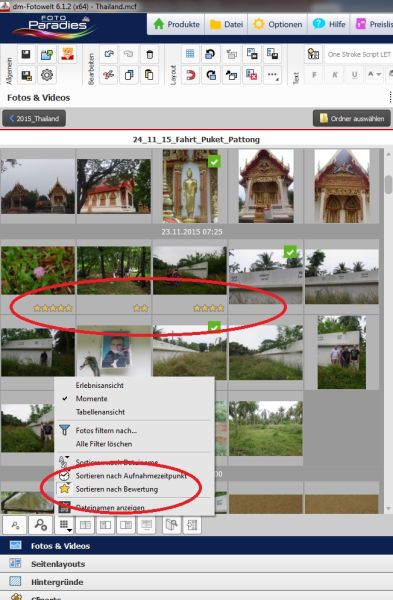The image size is (393, 600).
Task: Click the Undo arrow in Bearbeiten
Action: (109, 54)
